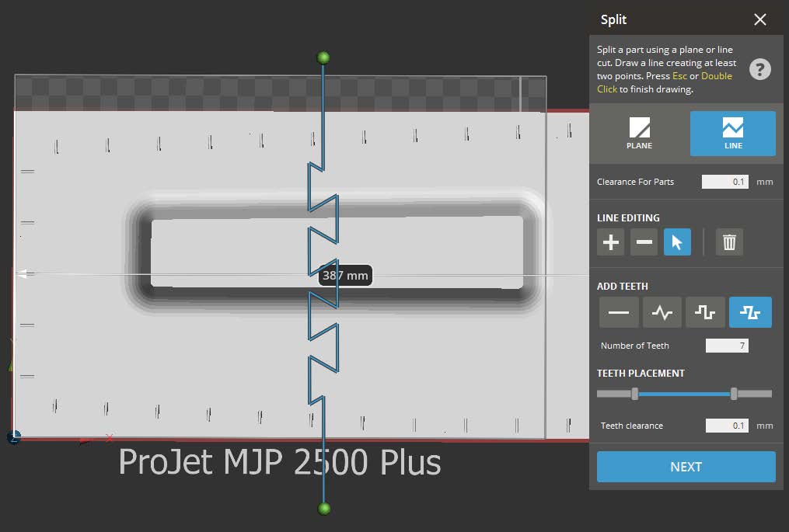Close the Split panel

coord(759,19)
